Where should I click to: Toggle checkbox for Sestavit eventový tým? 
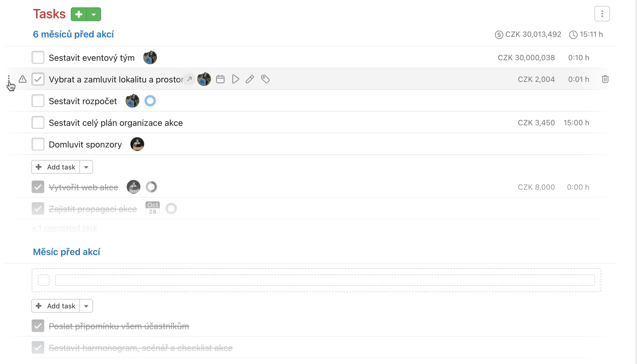coord(38,57)
